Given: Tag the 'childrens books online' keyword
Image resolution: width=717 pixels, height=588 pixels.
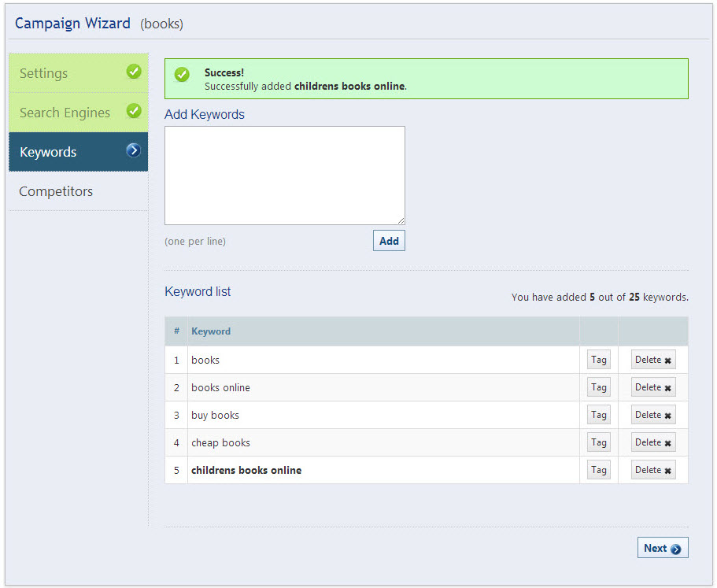Looking at the screenshot, I should pyautogui.click(x=599, y=470).
